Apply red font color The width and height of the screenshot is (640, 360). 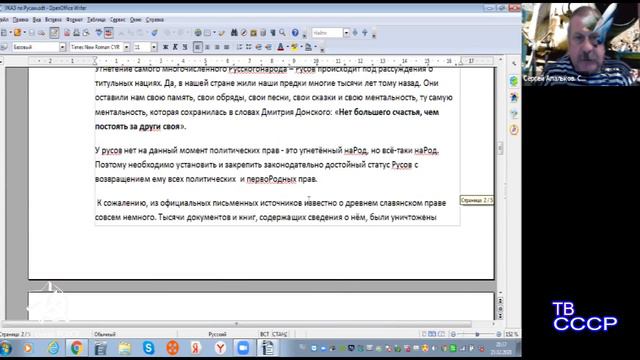click(x=281, y=47)
